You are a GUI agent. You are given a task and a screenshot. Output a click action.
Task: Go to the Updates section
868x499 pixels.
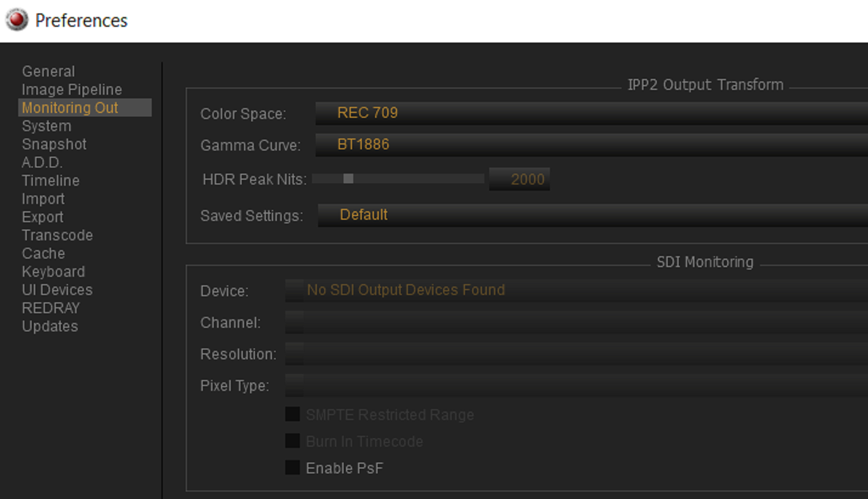coord(50,327)
